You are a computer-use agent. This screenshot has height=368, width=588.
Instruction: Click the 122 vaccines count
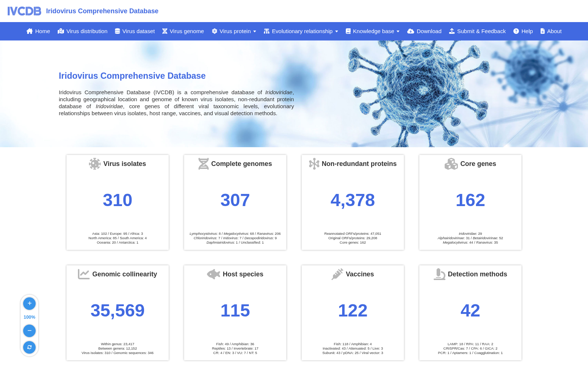[353, 311]
